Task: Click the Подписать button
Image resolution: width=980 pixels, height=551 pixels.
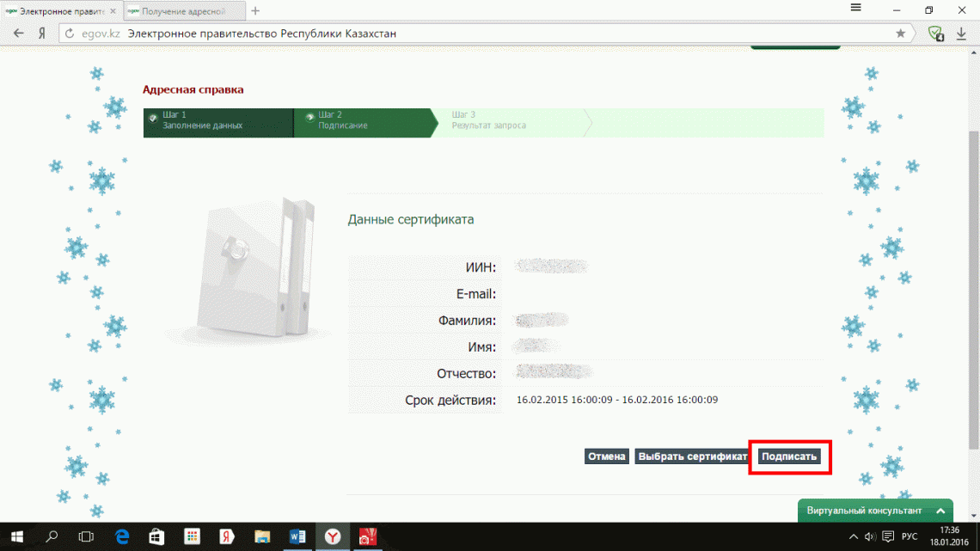Action: click(x=789, y=456)
